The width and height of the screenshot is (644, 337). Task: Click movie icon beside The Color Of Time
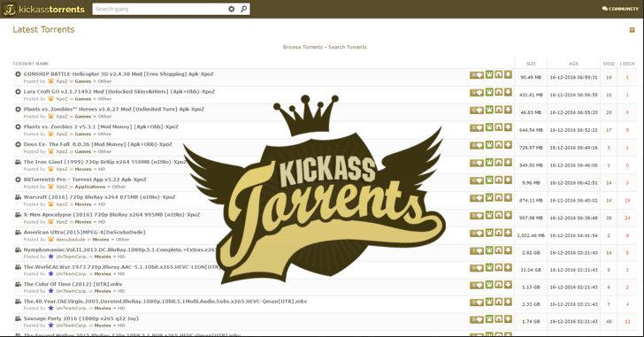point(18,284)
